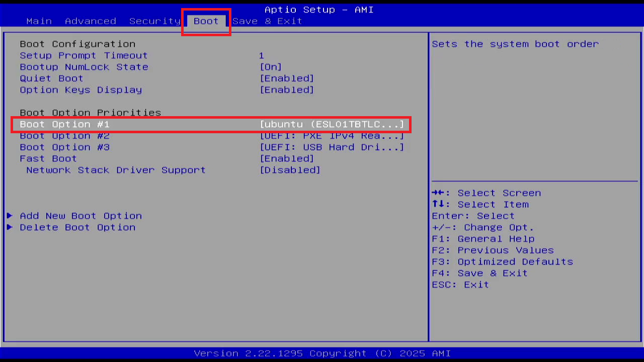
Task: Toggle the Quiet Boot Enabled value
Action: pos(287,78)
